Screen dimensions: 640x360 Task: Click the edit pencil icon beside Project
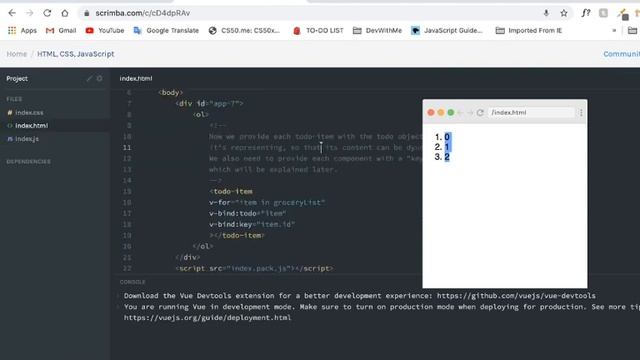tap(89, 78)
